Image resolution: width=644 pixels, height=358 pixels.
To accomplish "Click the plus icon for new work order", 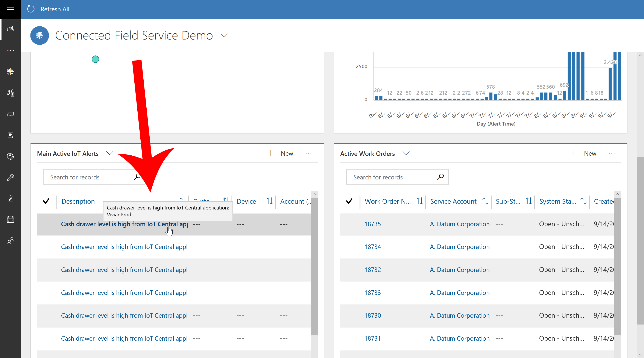I will pos(574,153).
